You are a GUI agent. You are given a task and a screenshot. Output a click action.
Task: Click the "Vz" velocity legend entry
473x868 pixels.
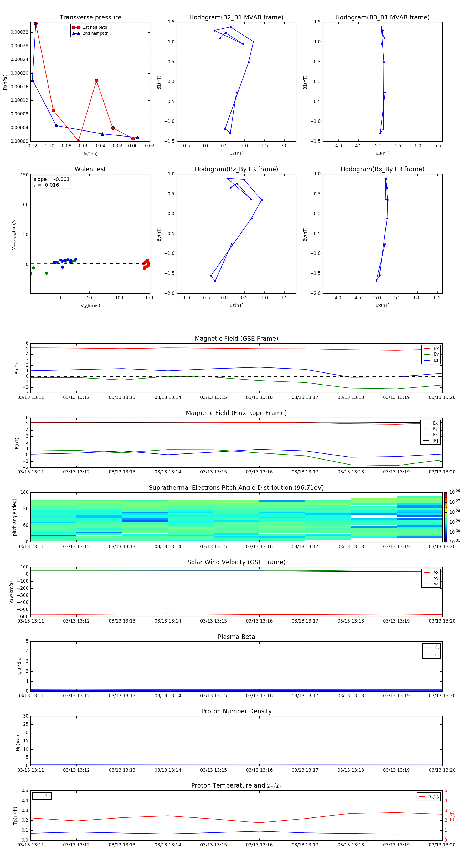[431, 584]
